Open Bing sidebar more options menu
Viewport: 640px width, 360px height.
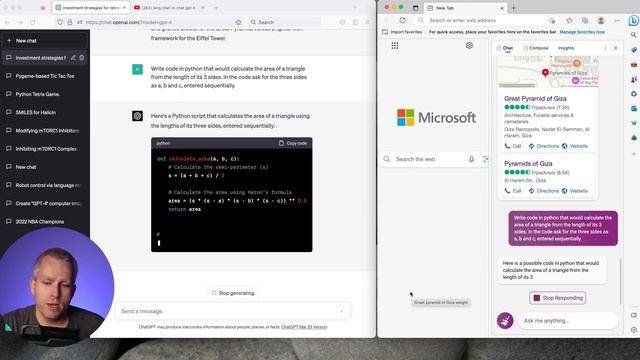pos(605,48)
